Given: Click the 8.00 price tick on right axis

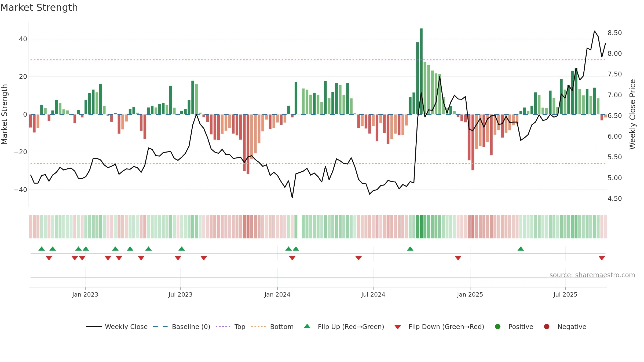Looking at the screenshot, I should pyautogui.click(x=615, y=54).
